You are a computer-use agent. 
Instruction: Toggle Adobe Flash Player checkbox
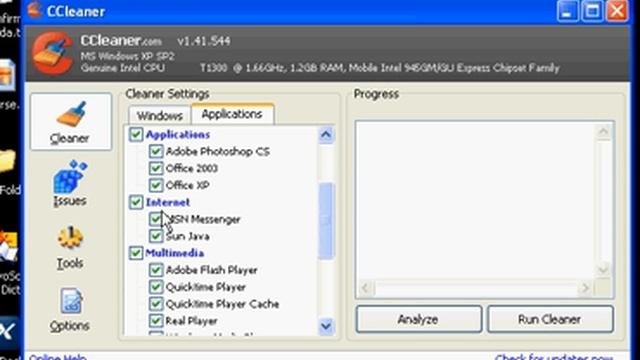tap(156, 270)
